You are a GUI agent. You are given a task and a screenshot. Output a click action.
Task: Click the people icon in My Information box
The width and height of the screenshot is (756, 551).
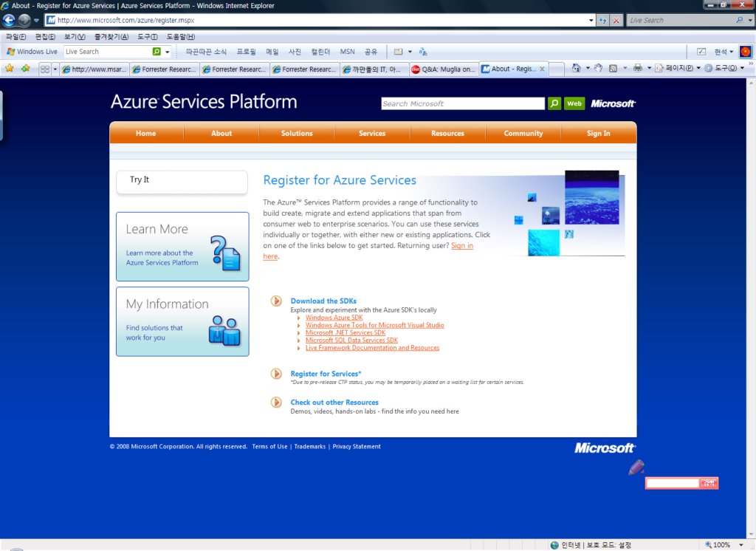click(x=224, y=330)
